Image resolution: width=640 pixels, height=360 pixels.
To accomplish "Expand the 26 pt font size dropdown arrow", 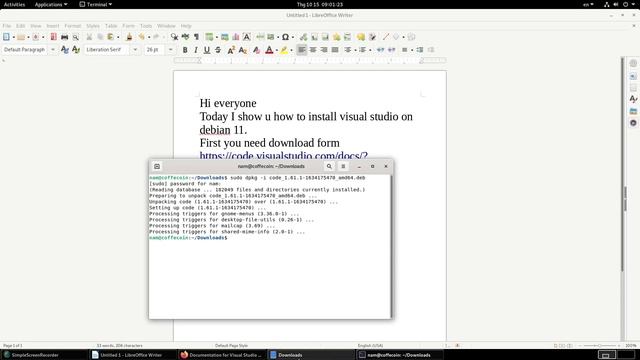I will [171, 50].
